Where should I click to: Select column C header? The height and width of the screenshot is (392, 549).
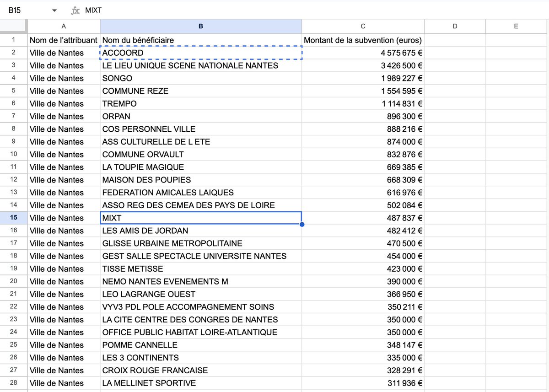click(x=363, y=26)
